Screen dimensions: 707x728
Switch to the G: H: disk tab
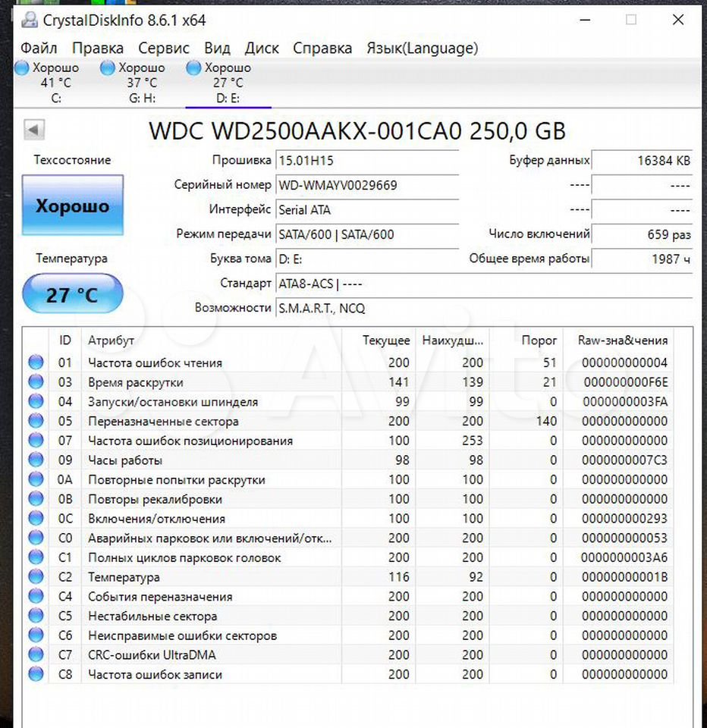click(142, 83)
